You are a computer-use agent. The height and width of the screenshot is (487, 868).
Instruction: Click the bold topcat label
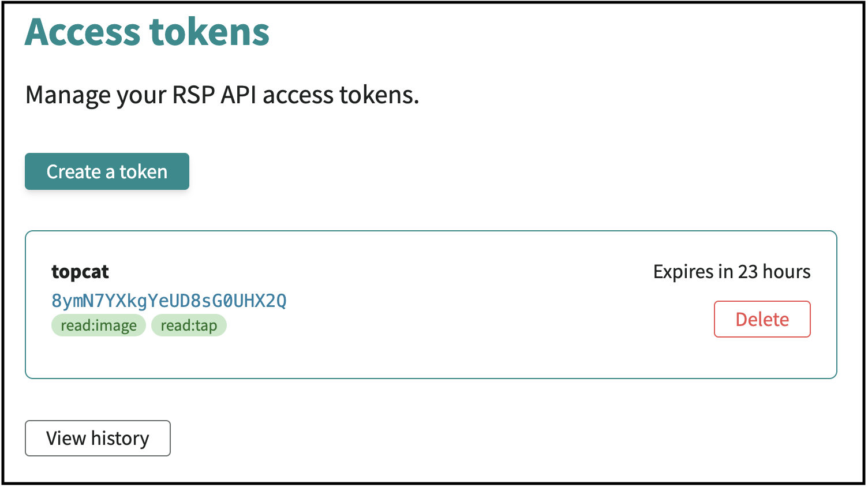[x=80, y=272]
